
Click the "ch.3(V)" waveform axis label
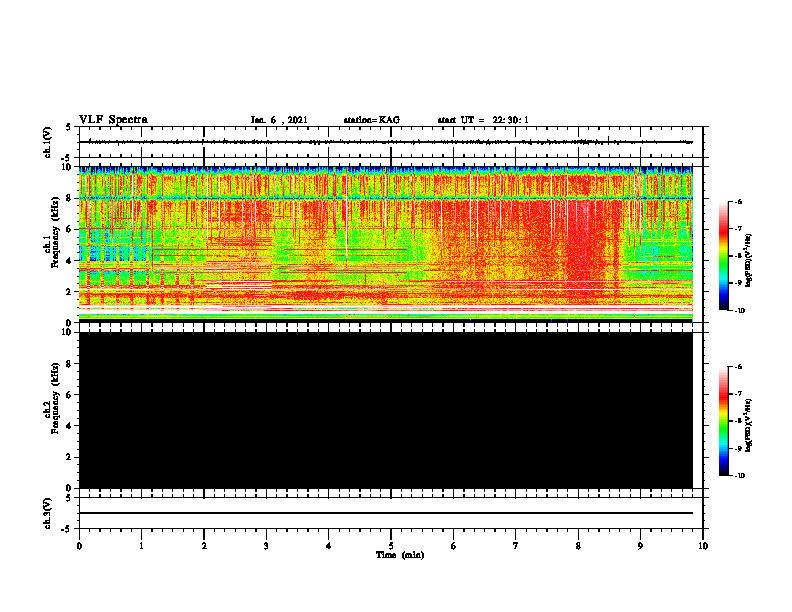(48, 513)
